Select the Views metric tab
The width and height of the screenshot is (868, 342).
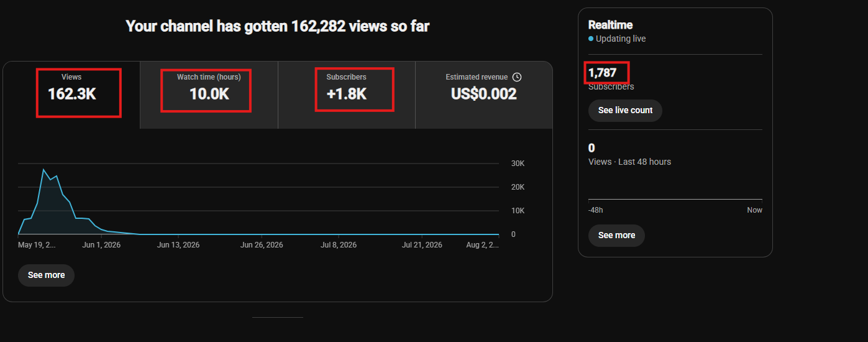(71, 95)
